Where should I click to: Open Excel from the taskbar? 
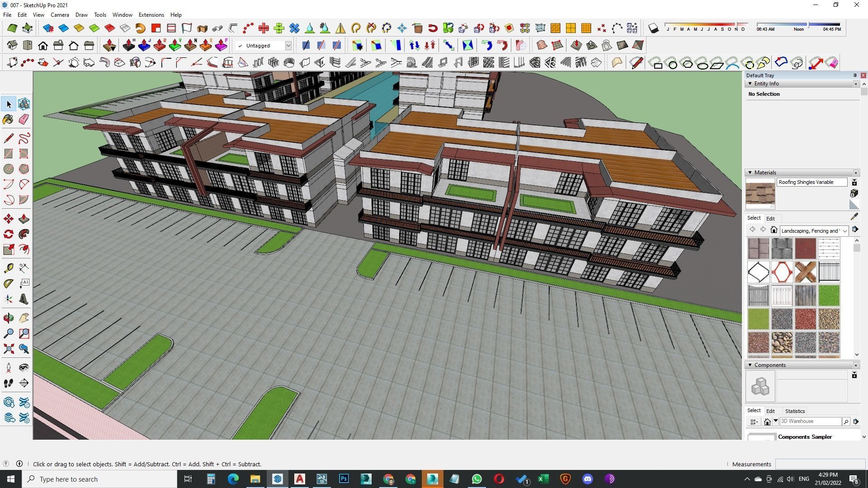pos(543,479)
